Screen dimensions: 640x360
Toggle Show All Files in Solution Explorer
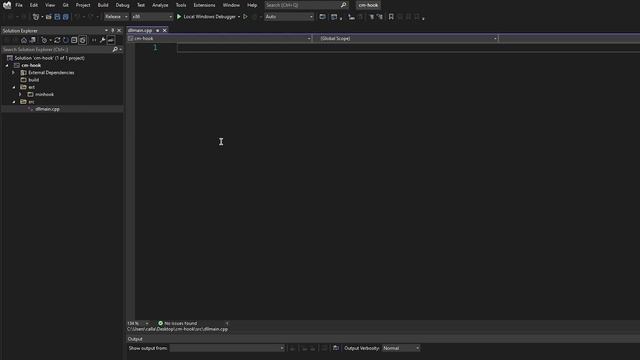pos(82,40)
